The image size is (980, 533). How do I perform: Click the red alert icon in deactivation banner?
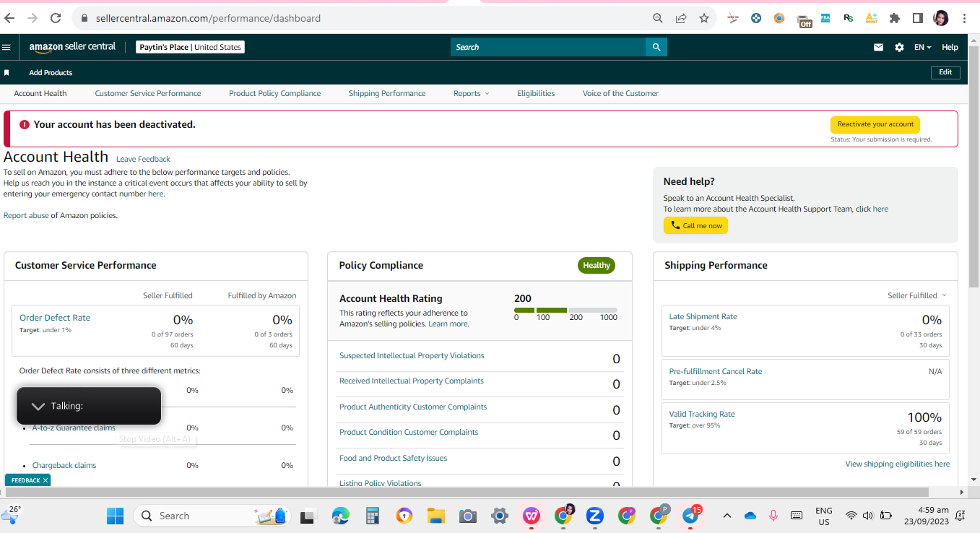click(x=25, y=124)
